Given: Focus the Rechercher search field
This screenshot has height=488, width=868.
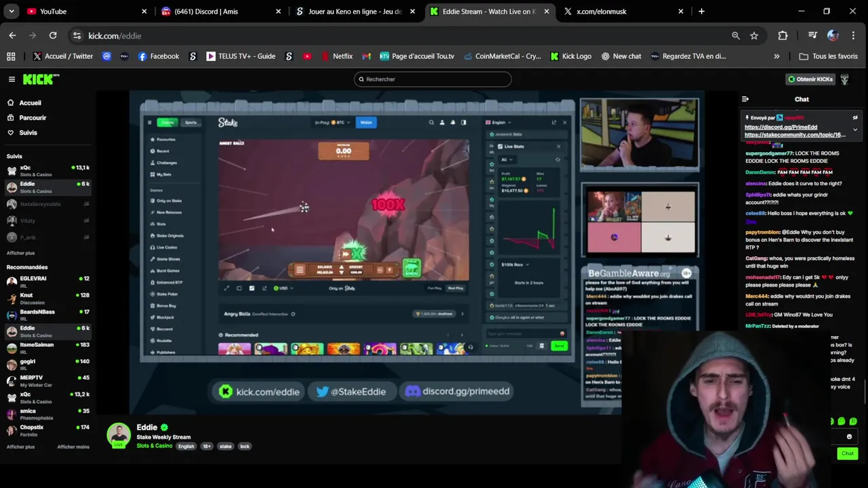Looking at the screenshot, I should 433,79.
